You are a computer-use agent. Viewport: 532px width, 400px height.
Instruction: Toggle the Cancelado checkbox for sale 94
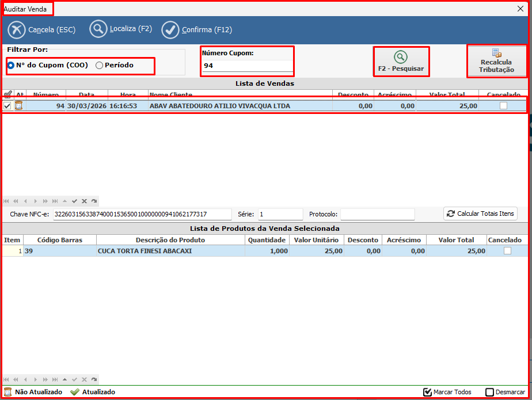point(504,106)
